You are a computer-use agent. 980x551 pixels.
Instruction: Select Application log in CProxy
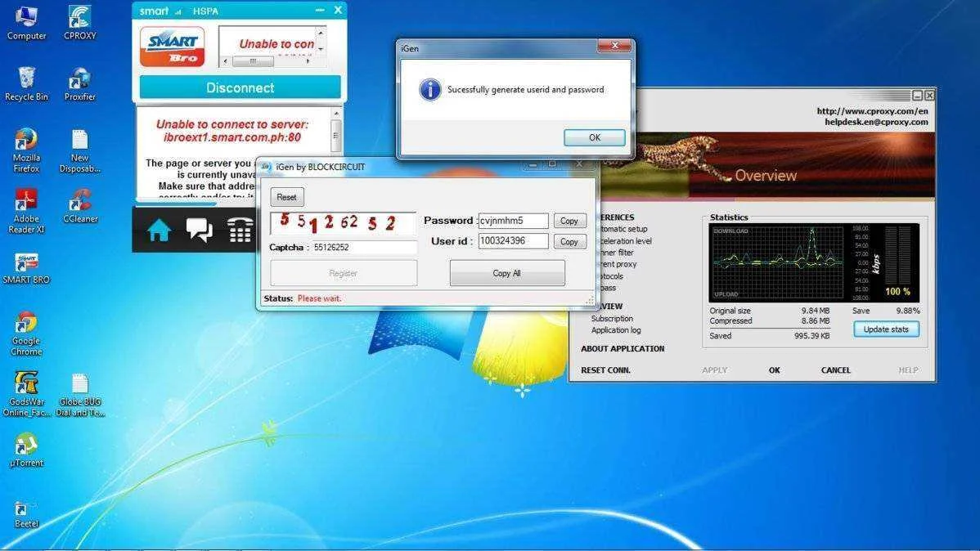[x=616, y=330]
